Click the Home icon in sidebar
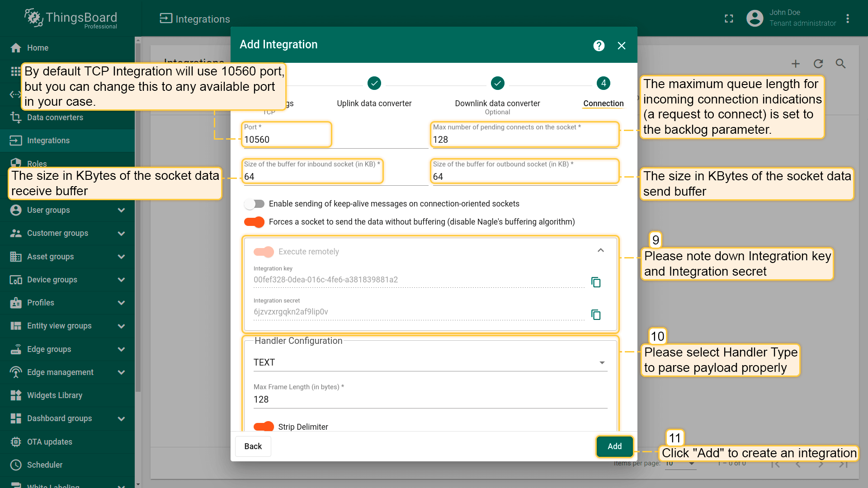The height and width of the screenshot is (488, 868). [16, 48]
